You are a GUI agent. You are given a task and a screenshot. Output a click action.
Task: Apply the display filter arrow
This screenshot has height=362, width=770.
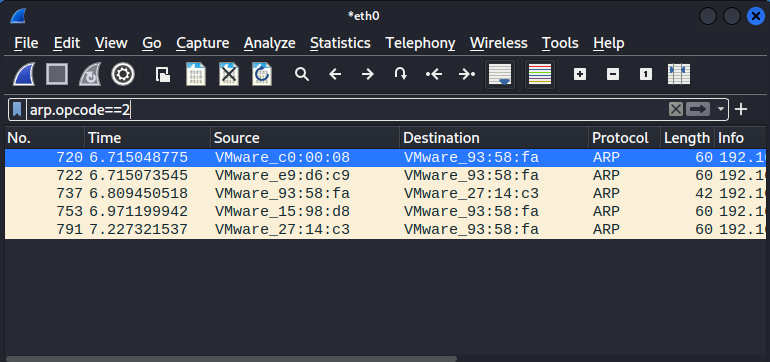click(x=698, y=110)
